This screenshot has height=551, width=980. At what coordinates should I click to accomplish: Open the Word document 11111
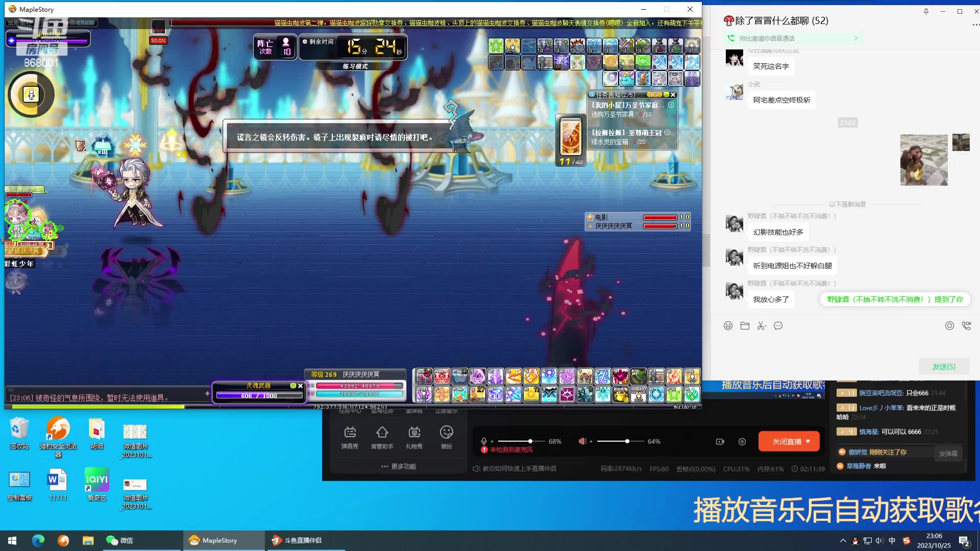tap(58, 485)
